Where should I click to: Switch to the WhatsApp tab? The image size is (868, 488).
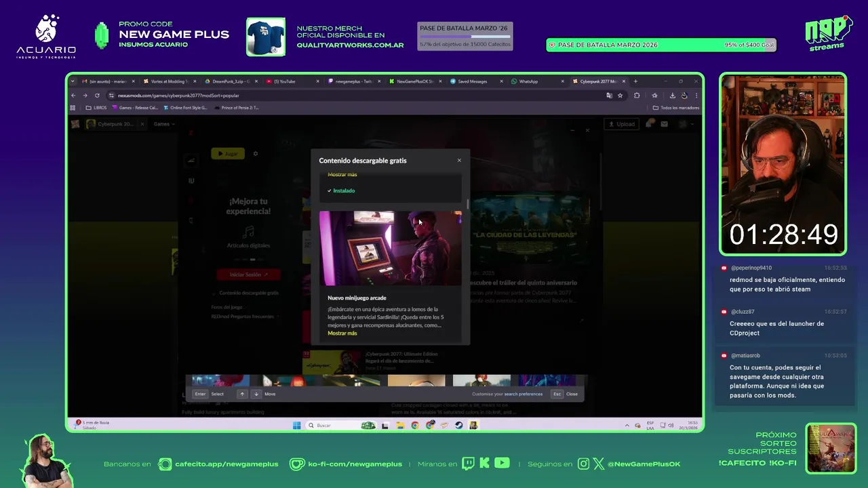(538, 81)
